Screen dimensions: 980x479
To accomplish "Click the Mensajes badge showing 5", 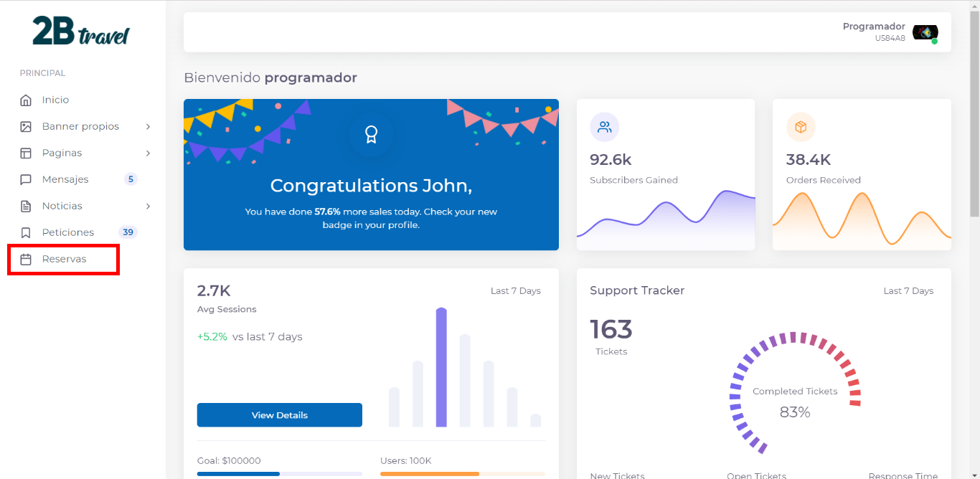I will coord(131,179).
